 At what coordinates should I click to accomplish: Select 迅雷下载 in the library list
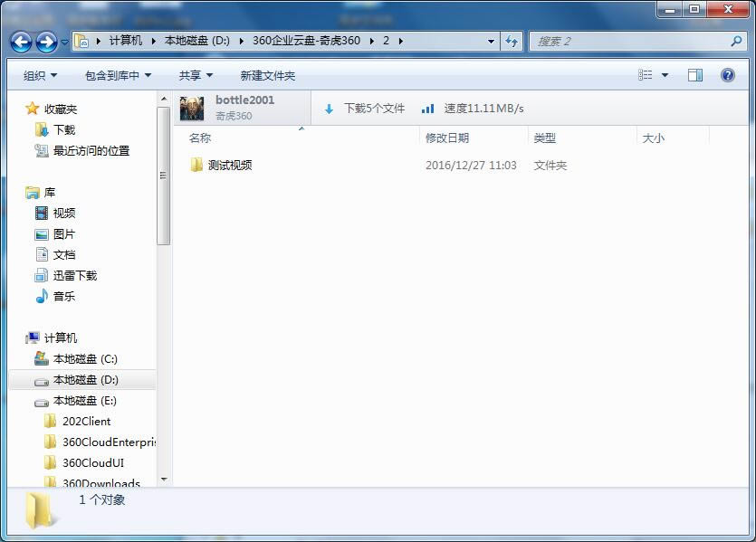point(74,276)
